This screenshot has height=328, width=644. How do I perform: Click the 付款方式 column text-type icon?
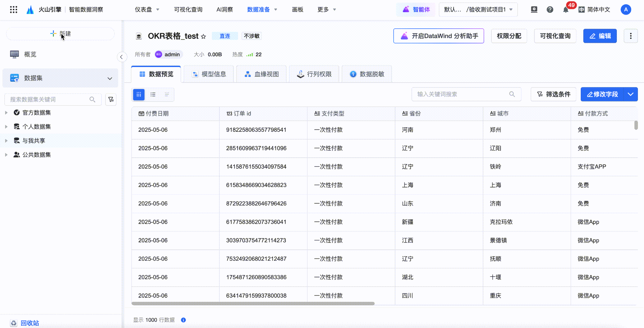(x=581, y=113)
